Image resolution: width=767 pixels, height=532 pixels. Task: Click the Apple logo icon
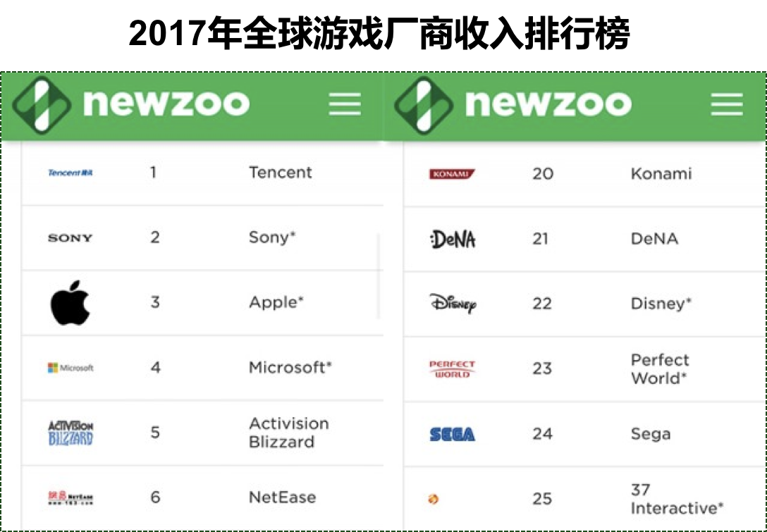(70, 303)
